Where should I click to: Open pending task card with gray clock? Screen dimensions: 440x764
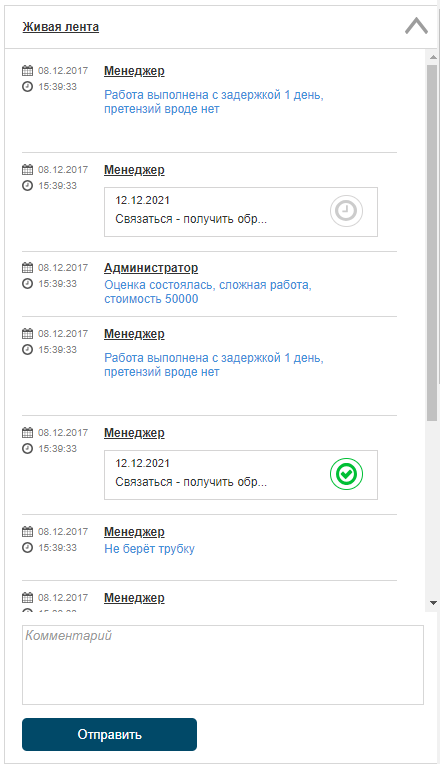pyautogui.click(x=241, y=212)
